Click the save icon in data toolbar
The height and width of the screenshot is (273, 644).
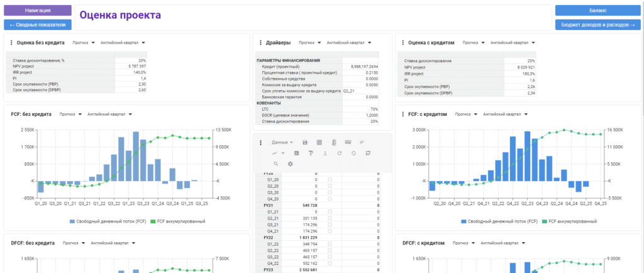(x=305, y=142)
